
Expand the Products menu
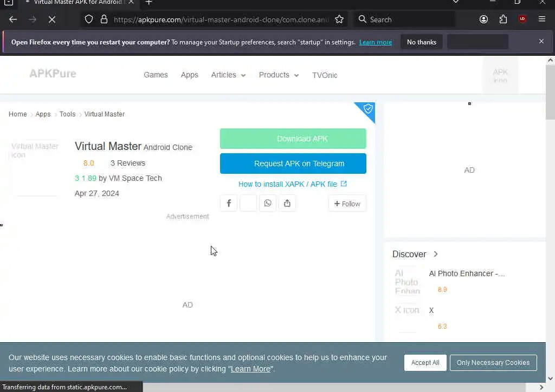(279, 75)
